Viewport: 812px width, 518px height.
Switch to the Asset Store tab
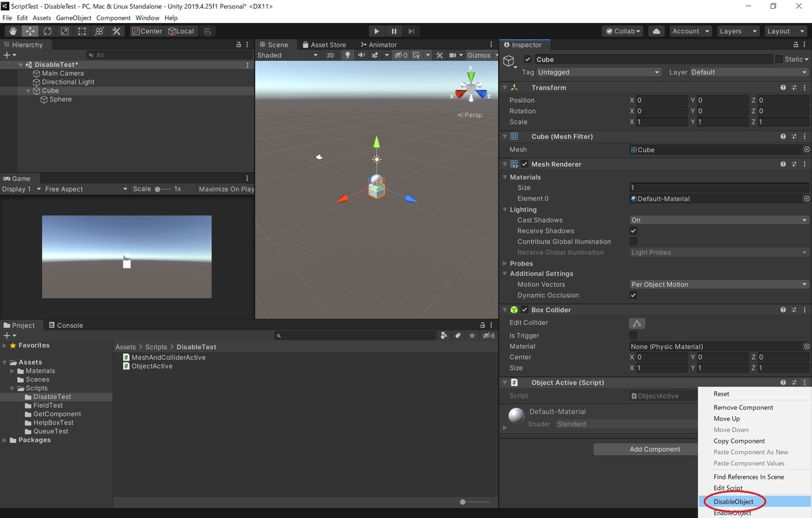pyautogui.click(x=323, y=45)
